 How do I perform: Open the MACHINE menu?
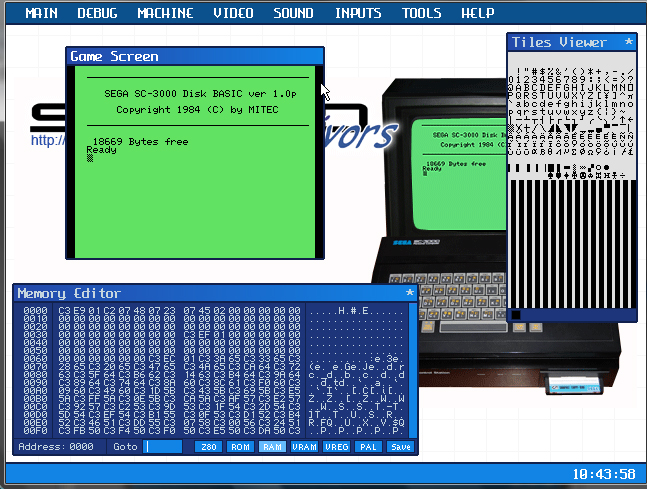(x=165, y=13)
